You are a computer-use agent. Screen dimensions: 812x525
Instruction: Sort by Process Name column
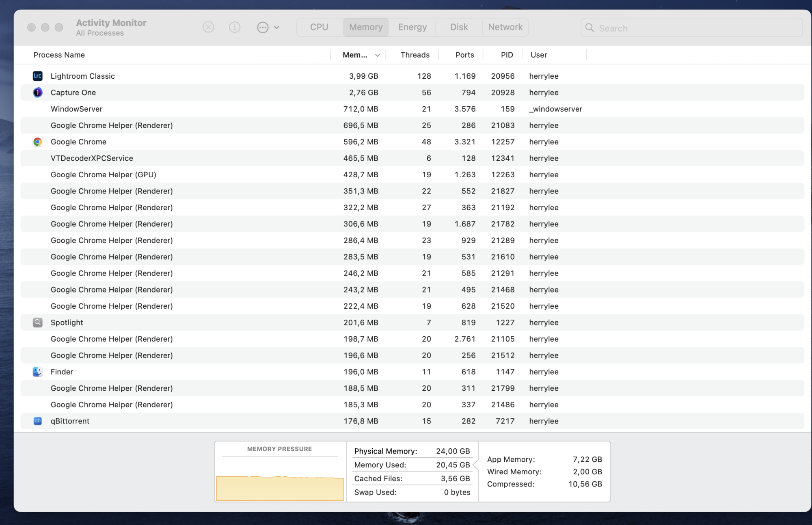[59, 55]
